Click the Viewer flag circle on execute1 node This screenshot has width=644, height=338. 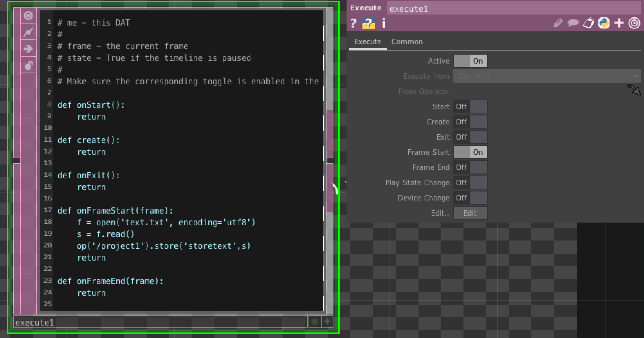[28, 16]
